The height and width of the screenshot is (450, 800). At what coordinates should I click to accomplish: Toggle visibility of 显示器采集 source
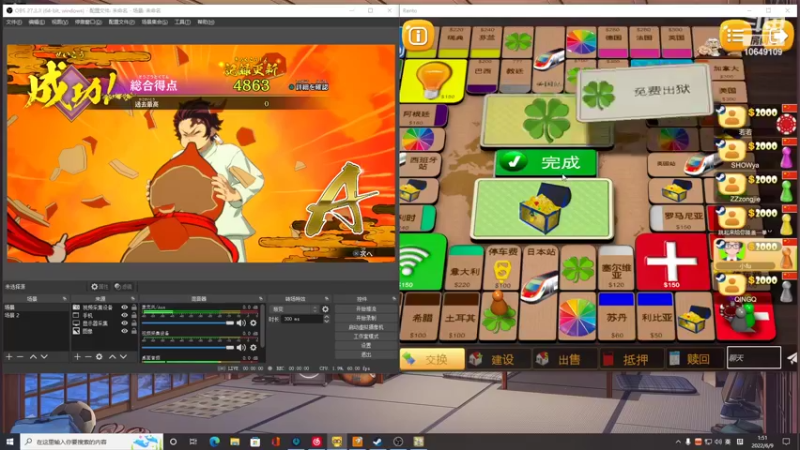click(x=124, y=323)
